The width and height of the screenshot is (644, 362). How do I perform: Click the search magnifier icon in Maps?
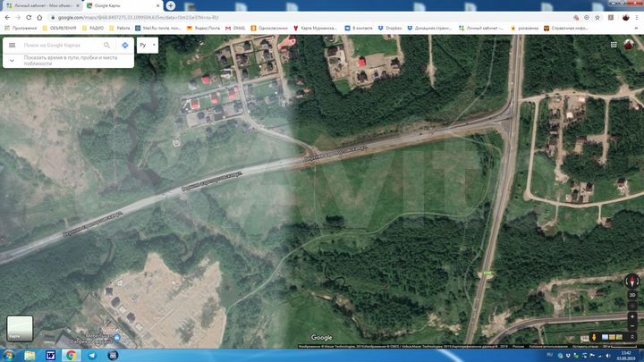106,46
